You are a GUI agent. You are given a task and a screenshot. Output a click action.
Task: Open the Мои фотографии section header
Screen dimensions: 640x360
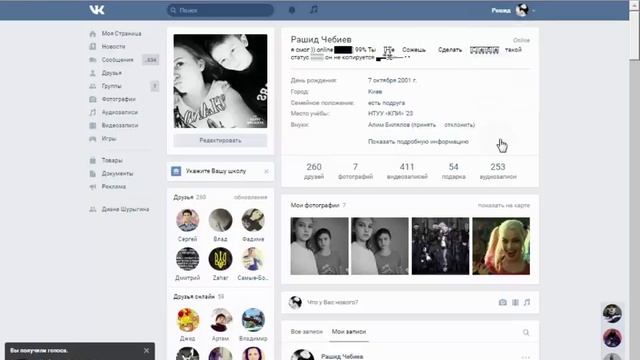[x=315, y=205]
